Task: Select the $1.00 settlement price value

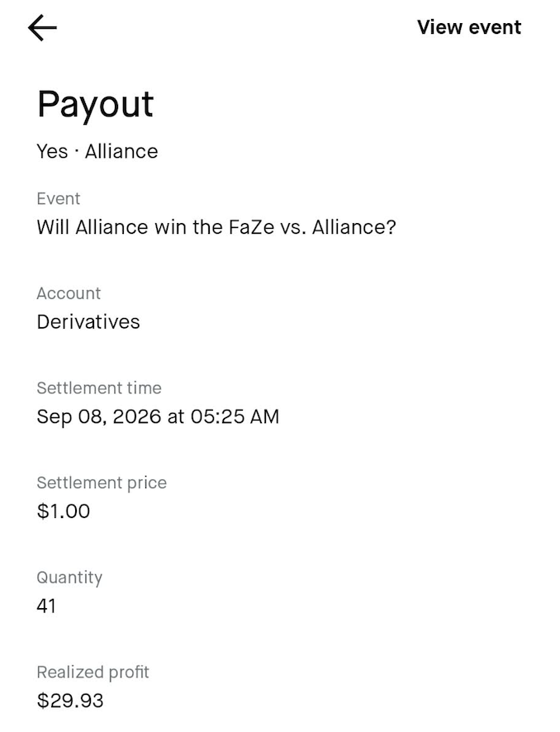Action: 64,511
